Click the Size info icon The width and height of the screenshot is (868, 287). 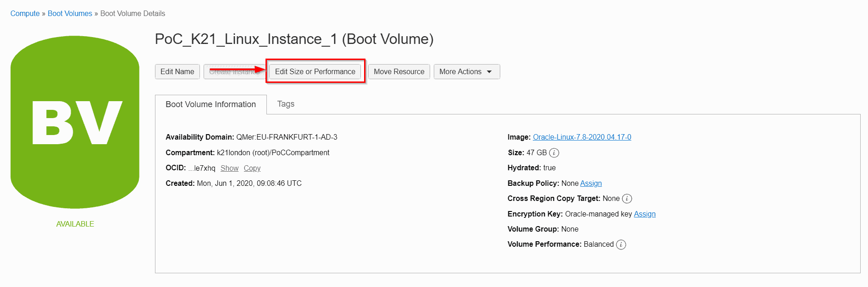coord(554,152)
